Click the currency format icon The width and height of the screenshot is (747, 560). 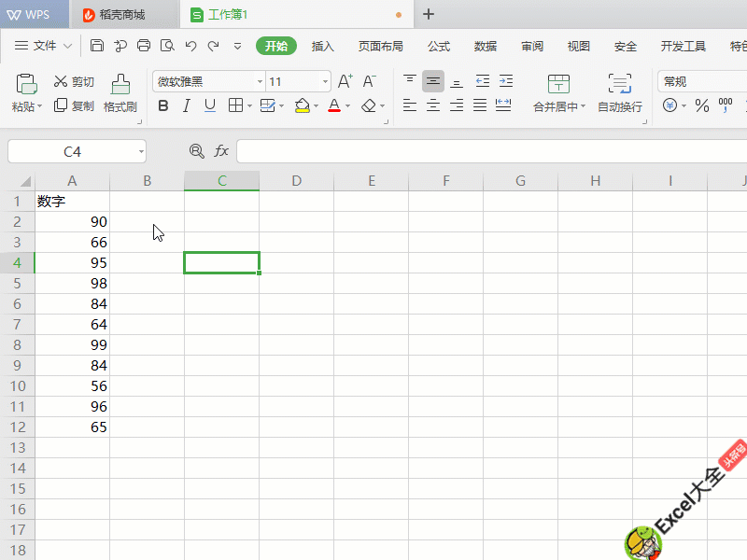(x=669, y=105)
